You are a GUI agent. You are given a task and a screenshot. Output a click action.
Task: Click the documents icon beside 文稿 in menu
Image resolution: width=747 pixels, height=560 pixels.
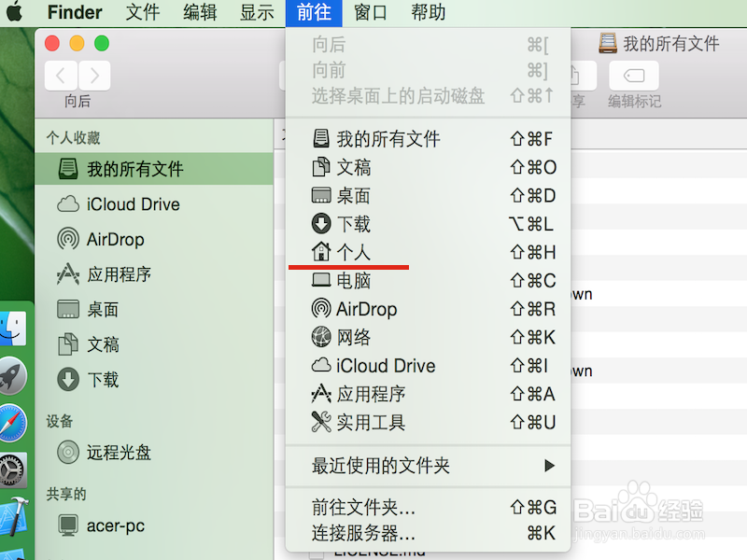click(x=321, y=167)
